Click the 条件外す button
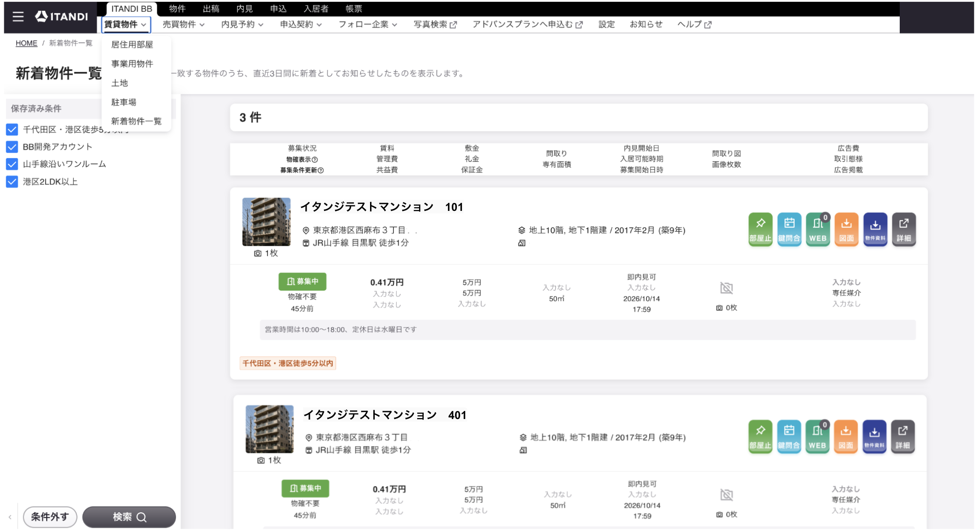 pos(50,517)
